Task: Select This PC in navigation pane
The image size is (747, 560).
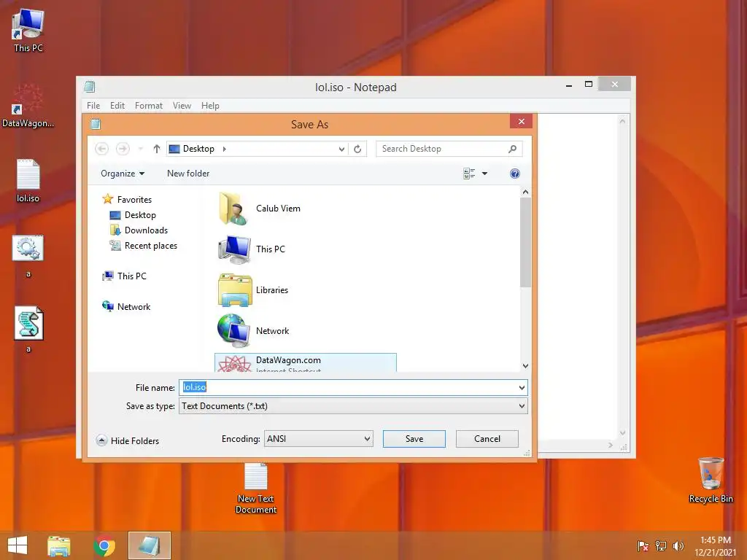Action: tap(125, 276)
